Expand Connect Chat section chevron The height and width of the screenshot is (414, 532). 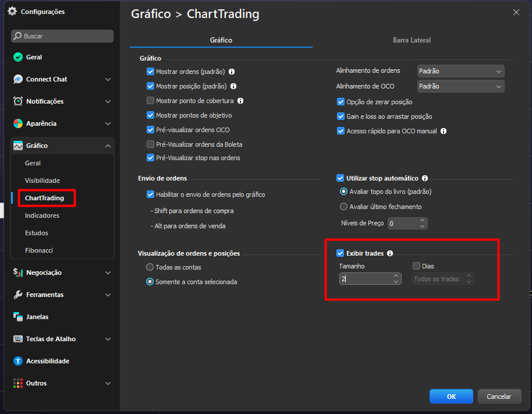click(x=108, y=79)
